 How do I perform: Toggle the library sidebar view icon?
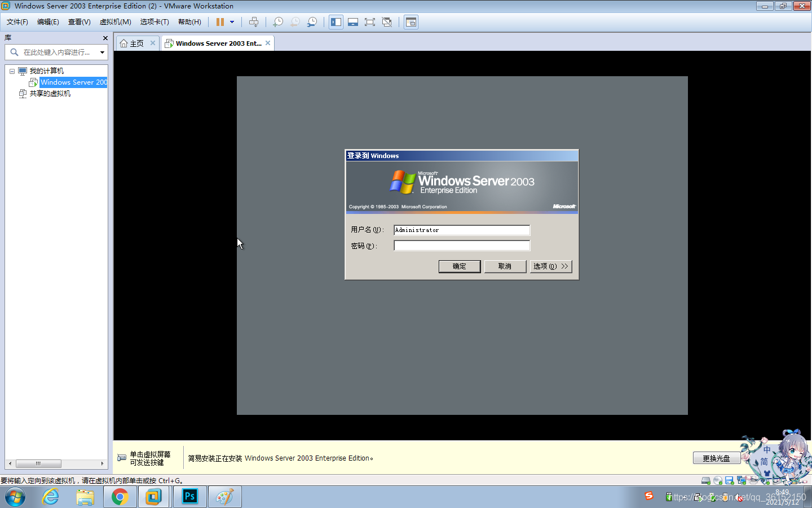pos(336,22)
